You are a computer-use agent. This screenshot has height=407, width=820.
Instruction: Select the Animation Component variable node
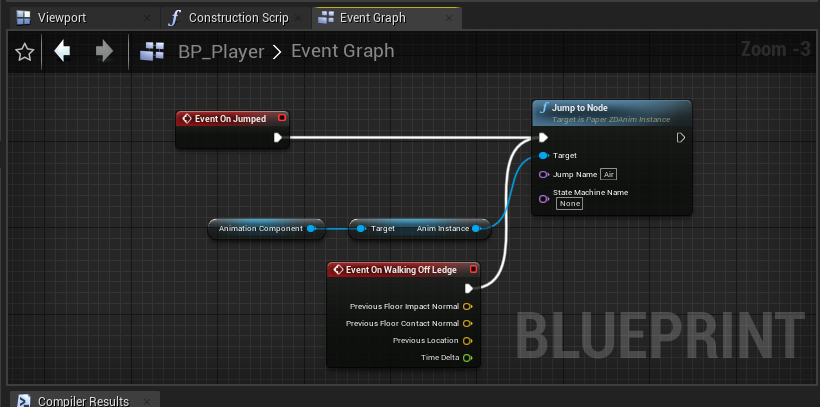pyautogui.click(x=260, y=229)
